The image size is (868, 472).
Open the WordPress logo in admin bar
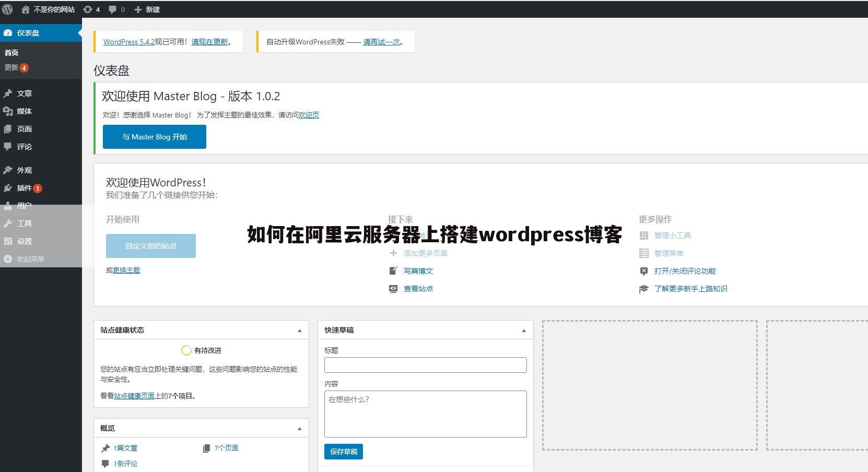point(7,9)
